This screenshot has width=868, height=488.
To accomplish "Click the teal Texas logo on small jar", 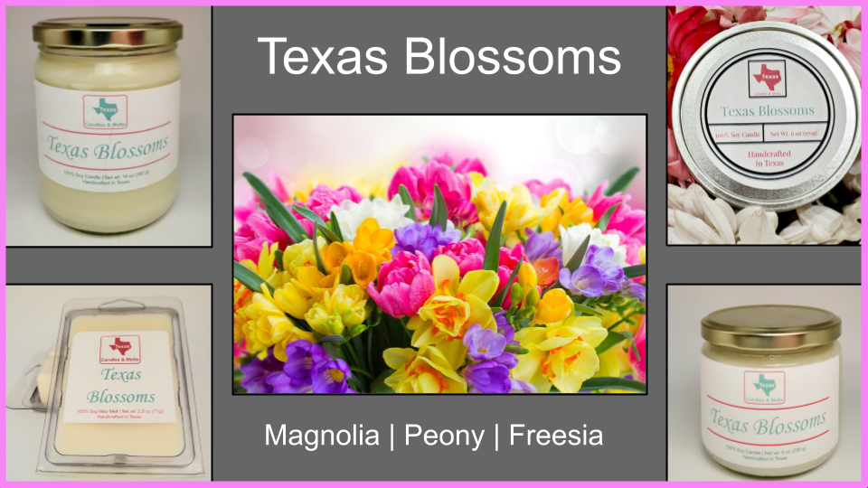I will [x=765, y=387].
